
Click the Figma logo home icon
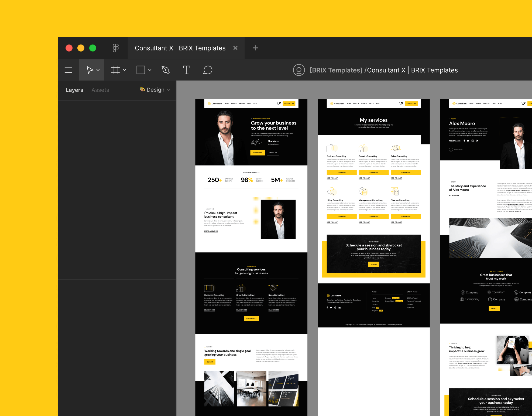[115, 48]
